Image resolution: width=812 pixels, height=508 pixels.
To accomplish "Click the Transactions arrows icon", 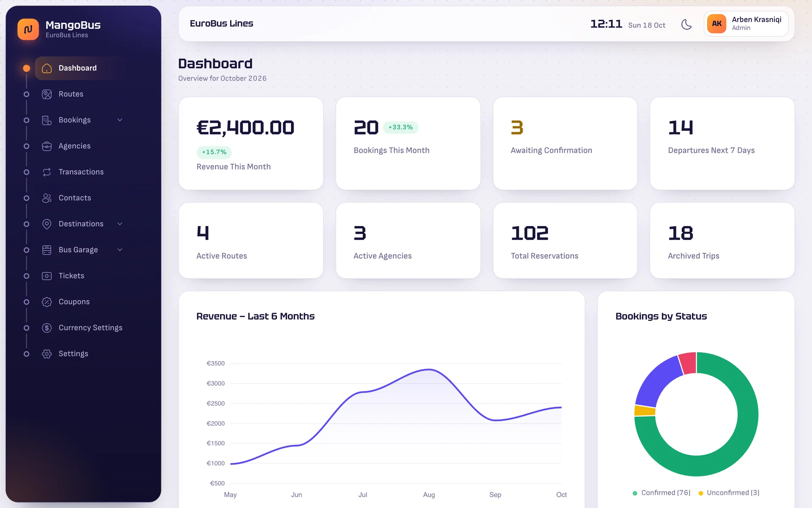I will (x=47, y=172).
